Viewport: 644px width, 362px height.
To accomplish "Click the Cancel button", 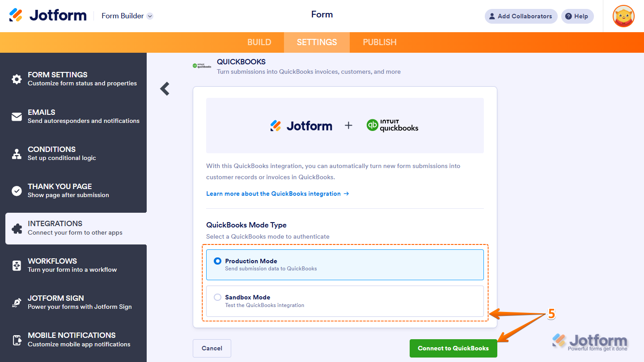I will 212,348.
